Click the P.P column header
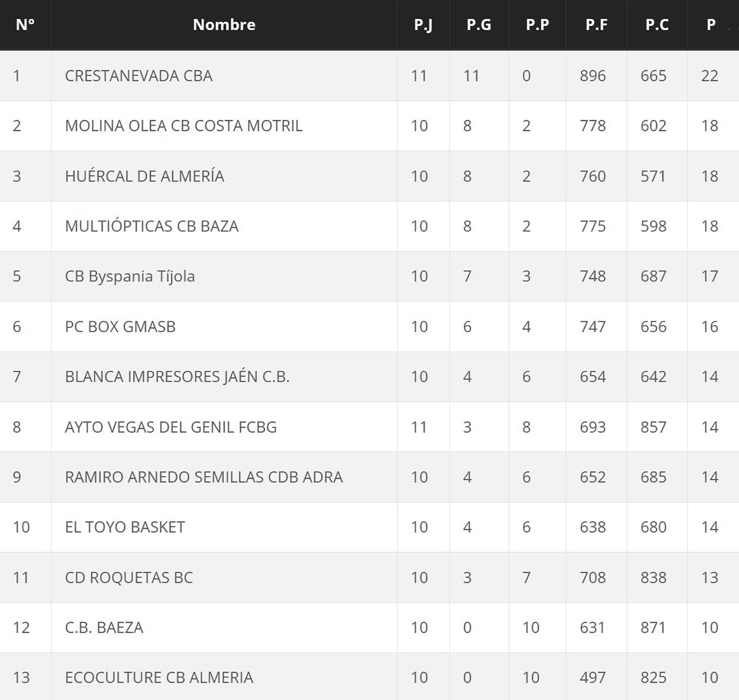 pyautogui.click(x=537, y=24)
